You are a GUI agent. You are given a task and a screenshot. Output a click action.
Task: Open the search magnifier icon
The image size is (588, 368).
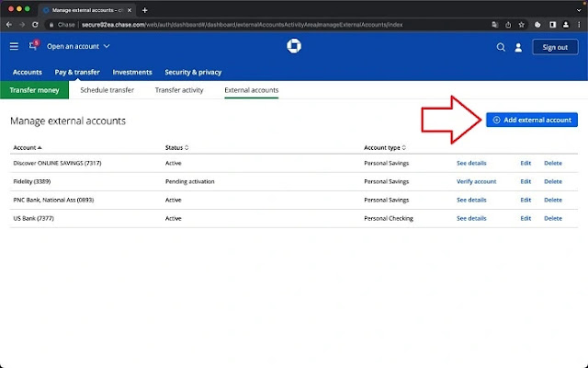click(x=501, y=47)
